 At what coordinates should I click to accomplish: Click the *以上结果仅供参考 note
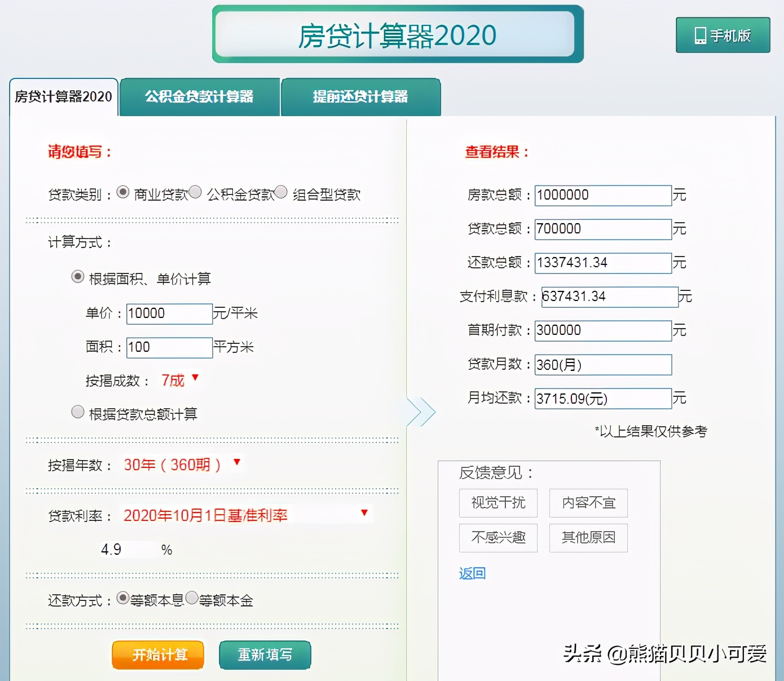tap(650, 431)
